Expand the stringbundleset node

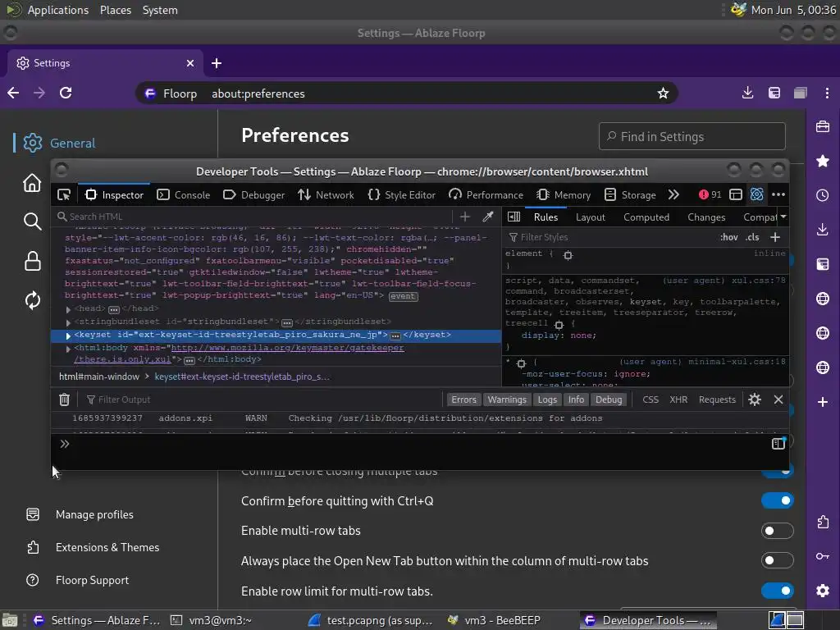(68, 322)
